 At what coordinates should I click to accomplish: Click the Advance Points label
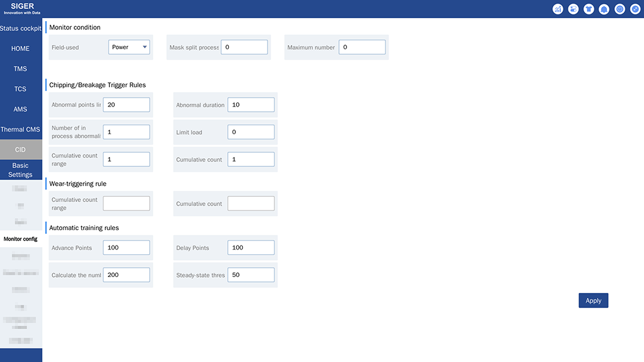(71, 248)
